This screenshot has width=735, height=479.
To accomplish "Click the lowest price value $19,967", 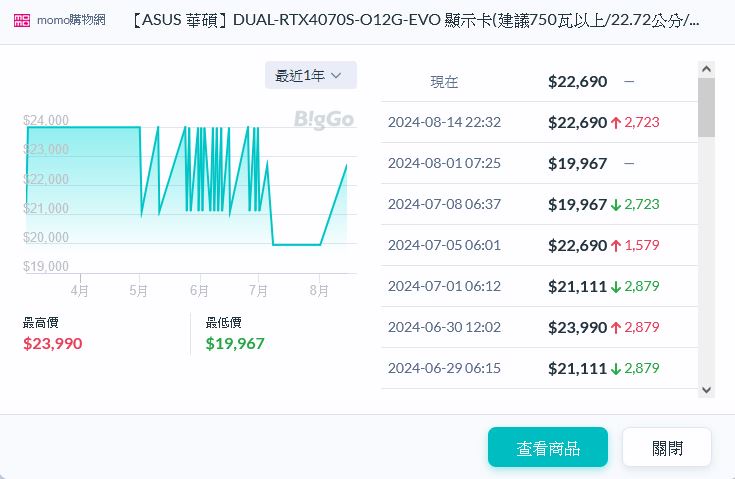I will (x=235, y=344).
